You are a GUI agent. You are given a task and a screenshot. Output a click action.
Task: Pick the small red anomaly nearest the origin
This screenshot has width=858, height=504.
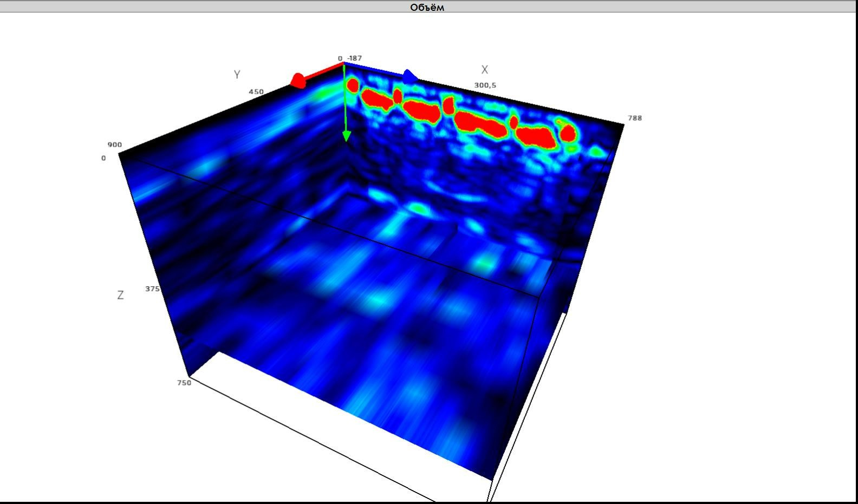(x=353, y=85)
